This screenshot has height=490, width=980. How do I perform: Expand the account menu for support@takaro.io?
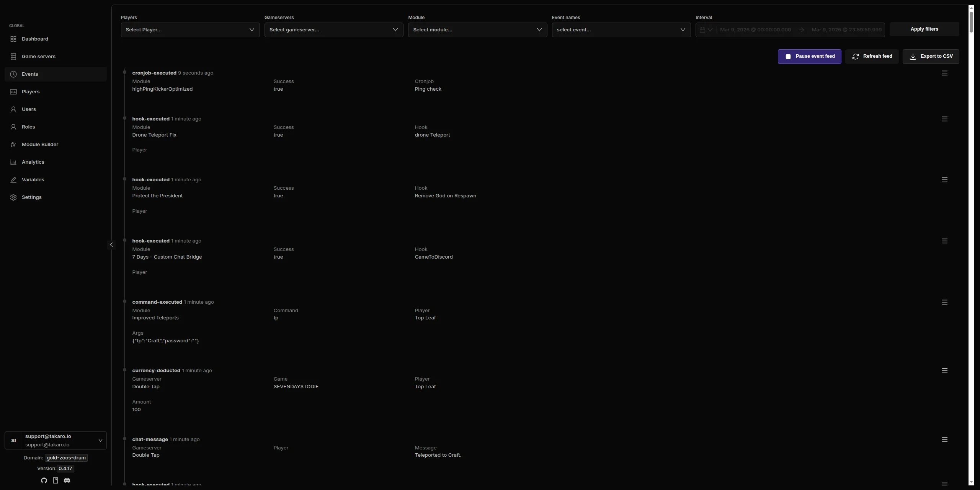[100, 440]
